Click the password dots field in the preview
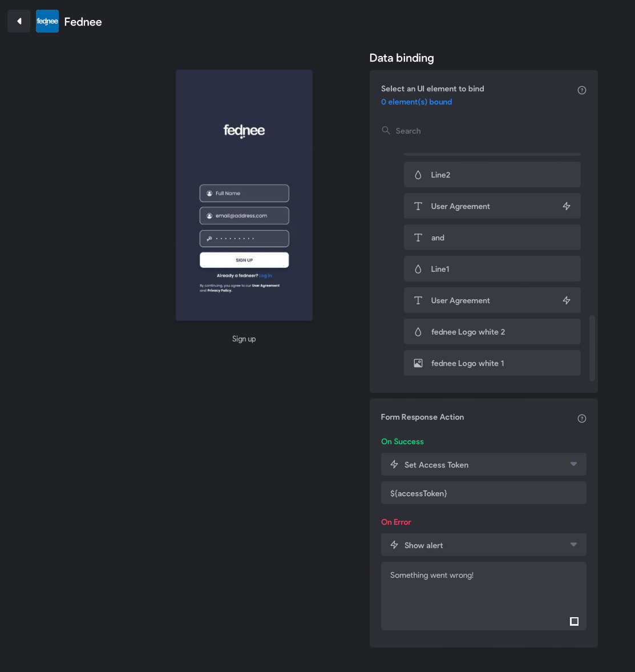This screenshot has width=635, height=672. click(244, 238)
